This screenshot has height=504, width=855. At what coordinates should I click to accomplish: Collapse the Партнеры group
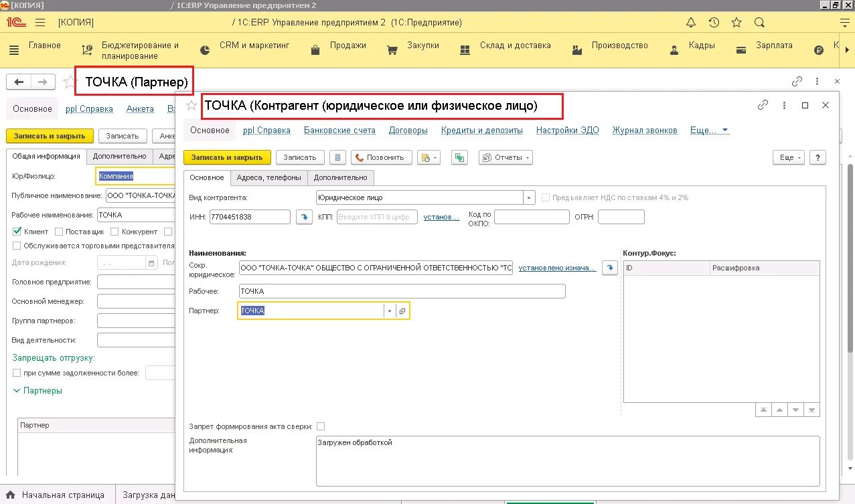(37, 391)
